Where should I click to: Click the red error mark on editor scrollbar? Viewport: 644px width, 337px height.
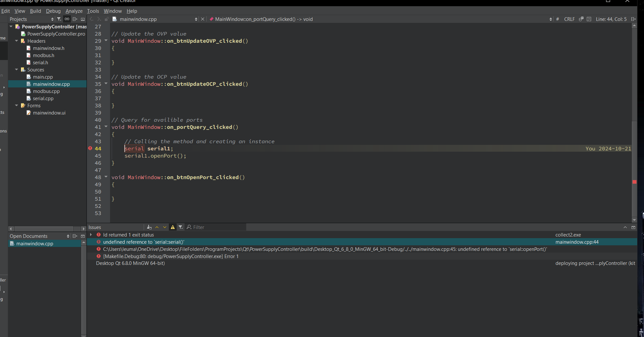(635, 182)
